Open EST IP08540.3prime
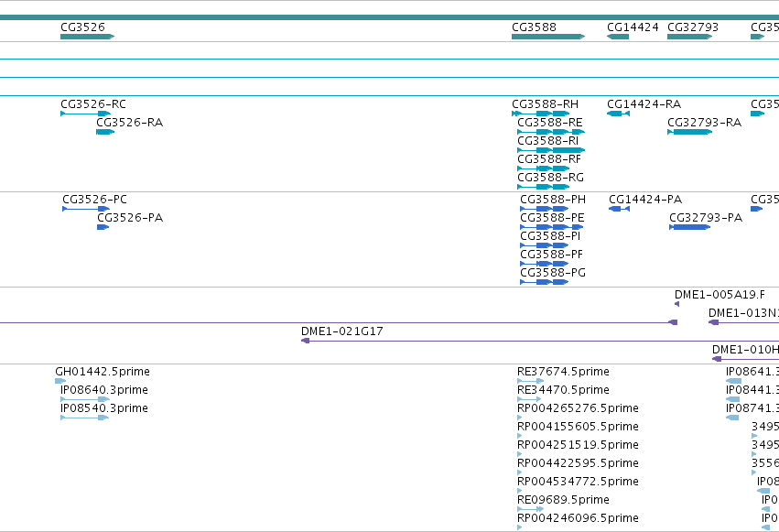779x532 pixels. tap(104, 408)
